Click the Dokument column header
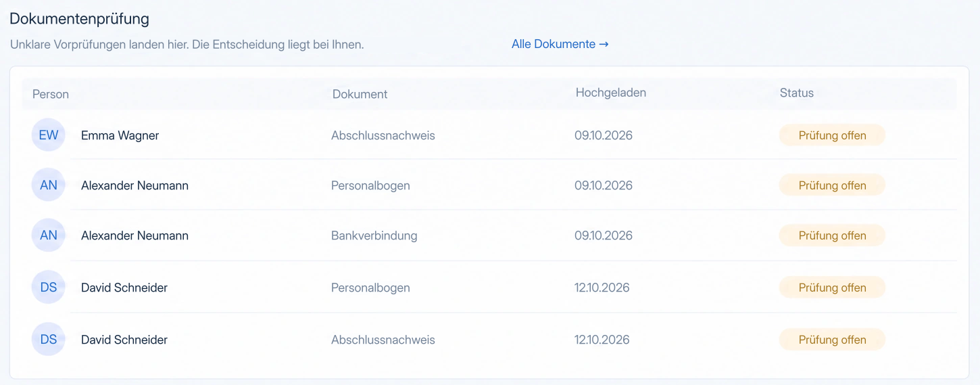Viewport: 980px width, 385px height. pyautogui.click(x=360, y=94)
